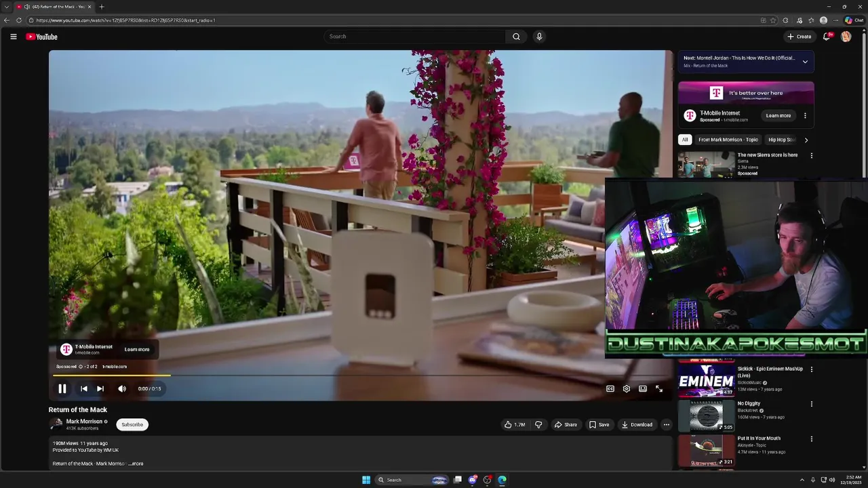Screen dimensions: 868x488
Task: Open the Mark Morrison channel name link
Action: [x=84, y=421]
